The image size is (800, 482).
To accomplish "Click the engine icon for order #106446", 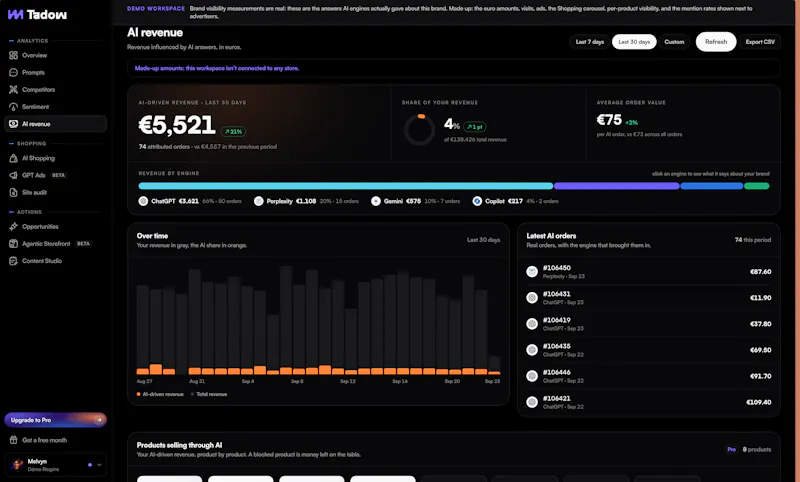I will 532,376.
